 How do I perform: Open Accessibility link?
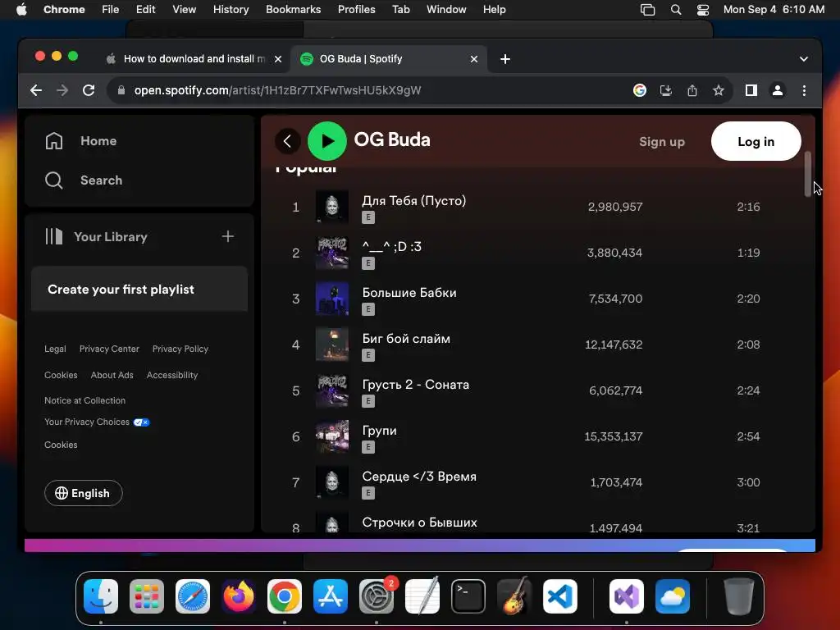coord(172,375)
